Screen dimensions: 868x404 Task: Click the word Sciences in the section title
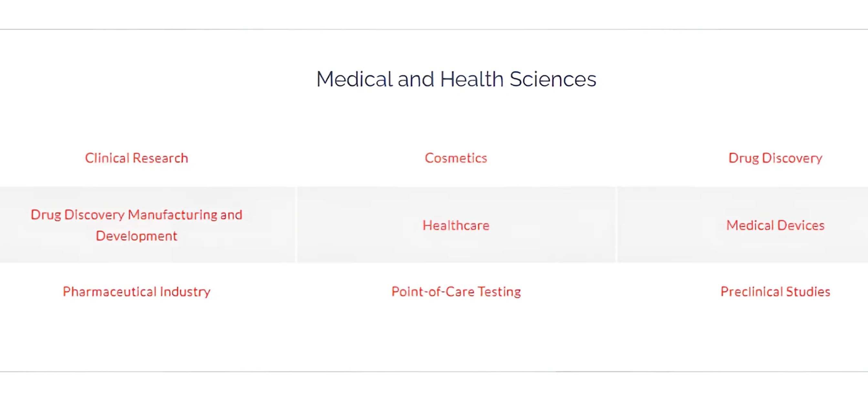point(553,79)
